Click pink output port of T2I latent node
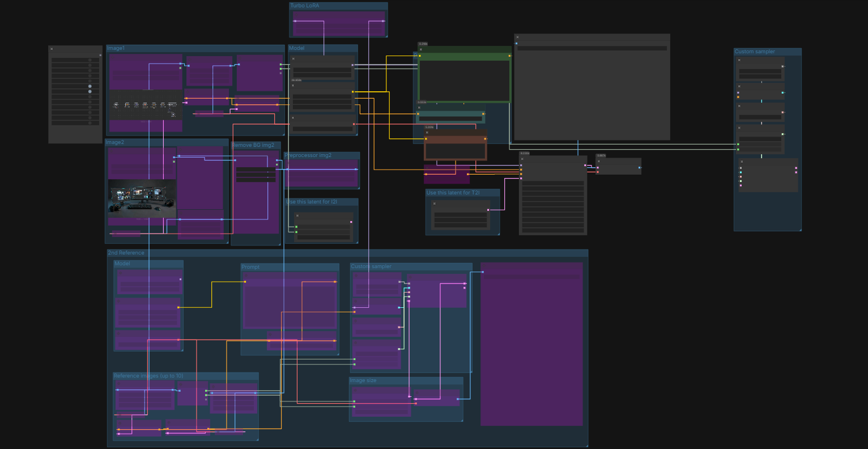The height and width of the screenshot is (449, 868). [488, 210]
